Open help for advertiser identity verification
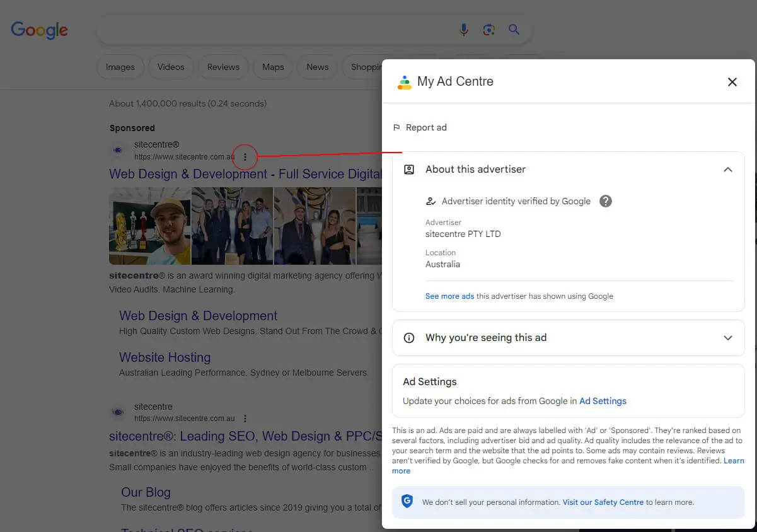 606,201
